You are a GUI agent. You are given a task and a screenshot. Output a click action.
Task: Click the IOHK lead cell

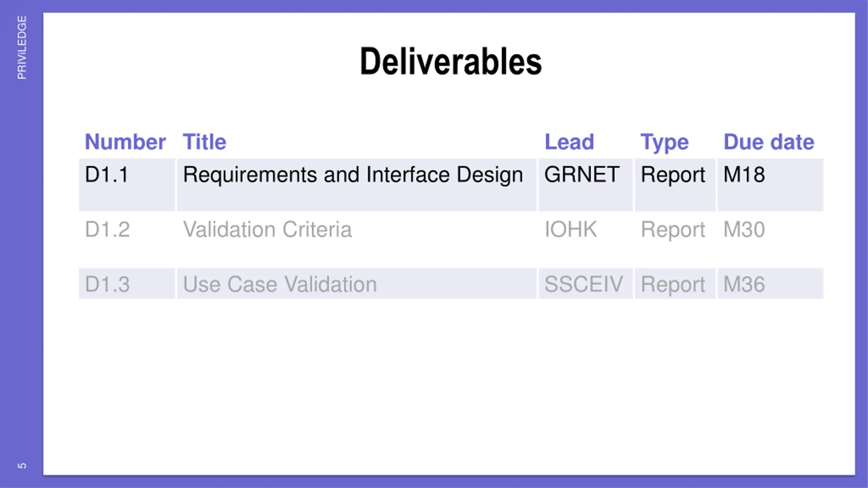pos(570,230)
